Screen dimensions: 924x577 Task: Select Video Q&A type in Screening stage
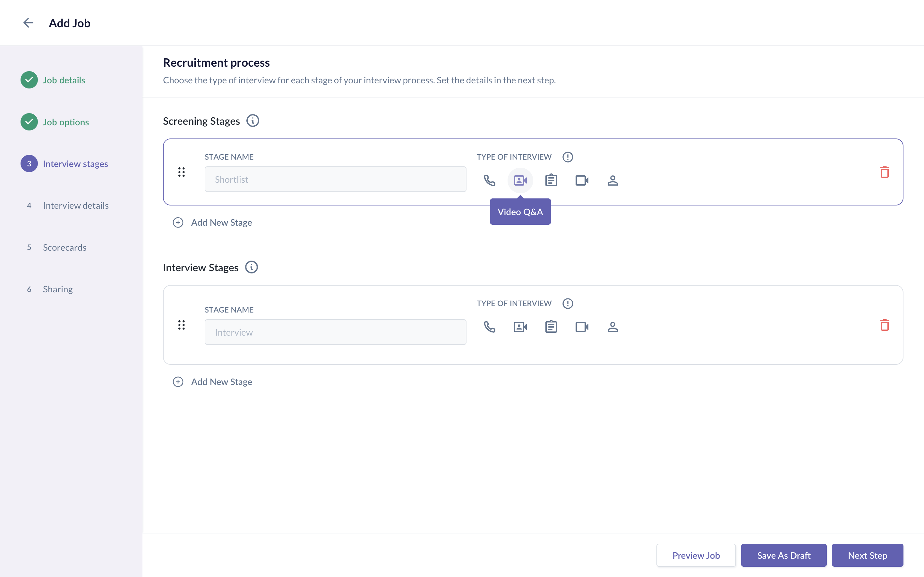(x=520, y=180)
